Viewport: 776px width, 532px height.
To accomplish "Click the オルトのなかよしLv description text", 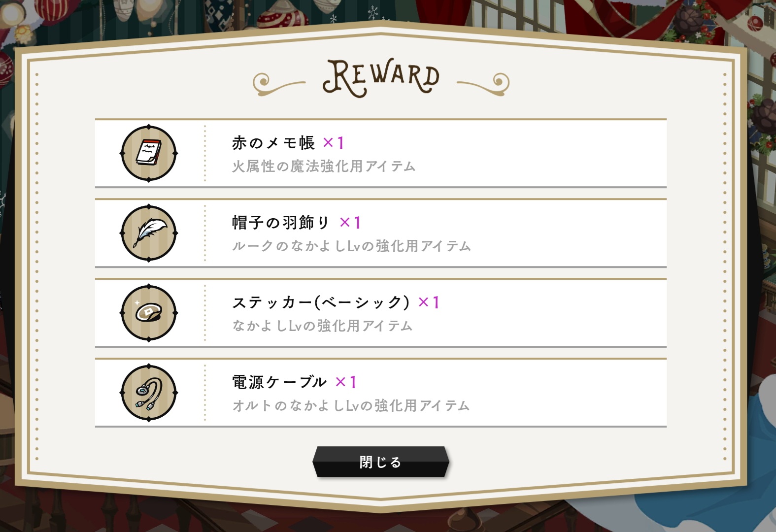I will point(351,406).
